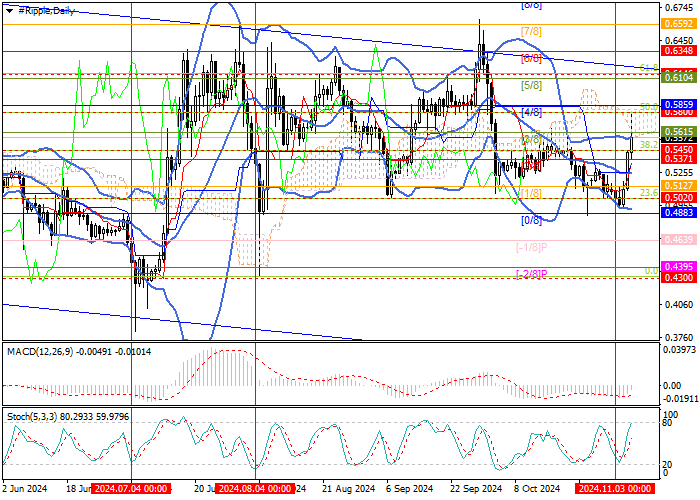700x500 pixels.
Task: Click the [7/8] Murrey level label
Action: click(x=531, y=31)
